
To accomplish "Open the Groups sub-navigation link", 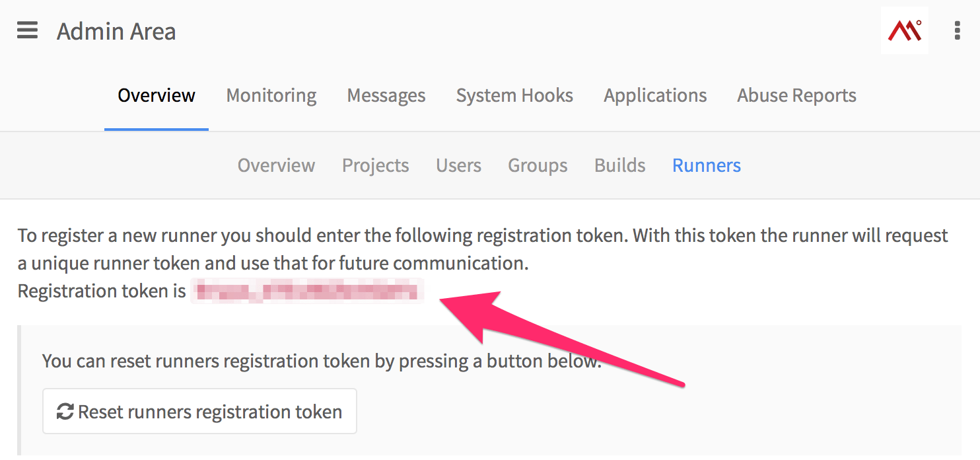I will (538, 165).
